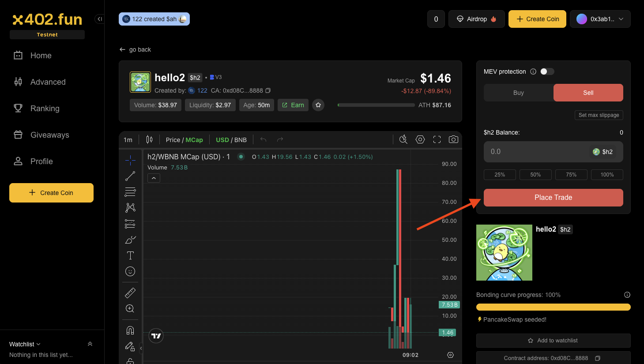Open Ranking from the sidebar
The width and height of the screenshot is (644, 364).
[45, 109]
